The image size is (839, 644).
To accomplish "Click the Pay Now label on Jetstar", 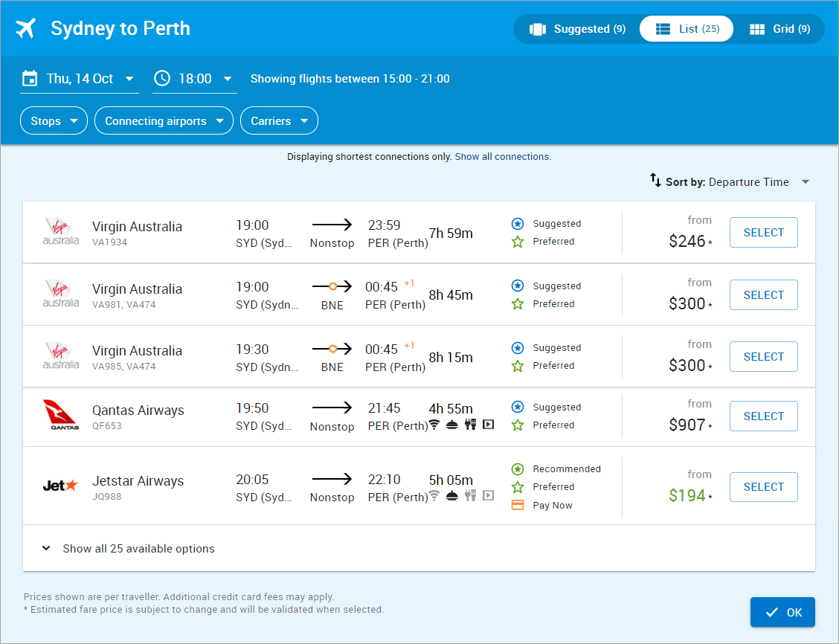I will tap(553, 506).
